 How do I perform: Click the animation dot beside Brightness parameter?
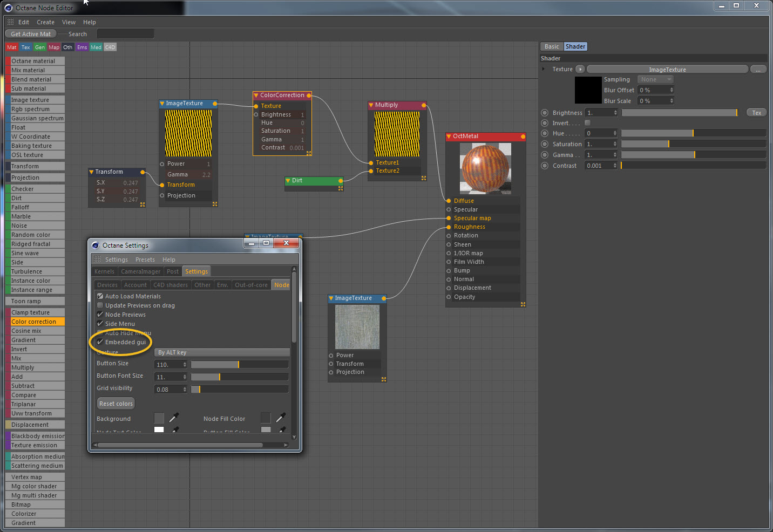[x=545, y=113]
